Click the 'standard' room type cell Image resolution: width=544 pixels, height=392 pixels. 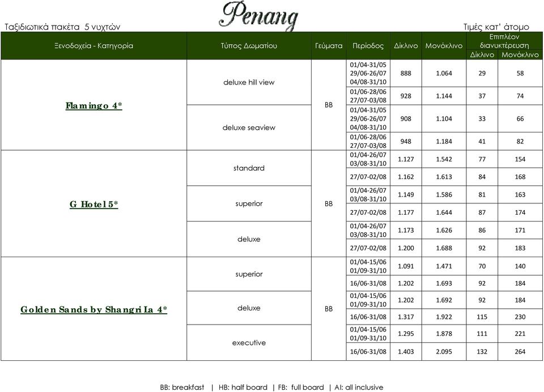249,168
